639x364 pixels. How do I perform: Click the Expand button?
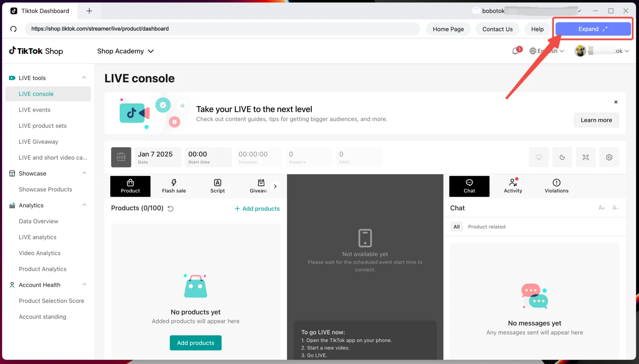(593, 29)
